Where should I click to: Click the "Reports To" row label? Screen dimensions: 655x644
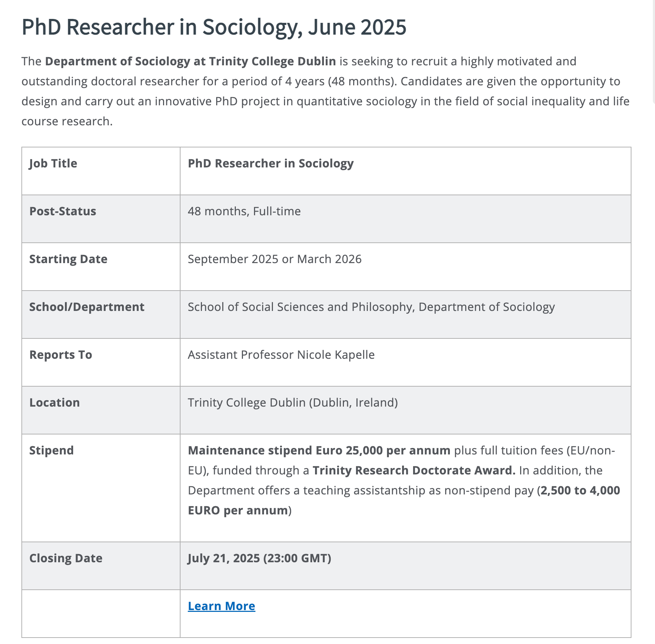pos(61,355)
